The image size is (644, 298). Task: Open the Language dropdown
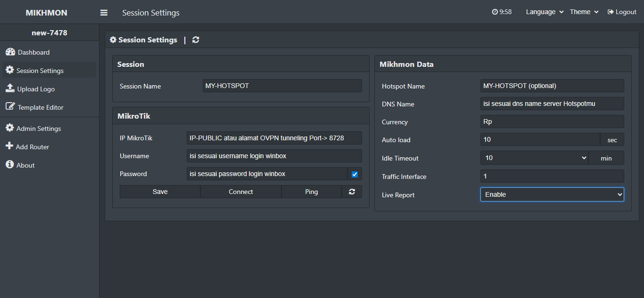pyautogui.click(x=545, y=12)
